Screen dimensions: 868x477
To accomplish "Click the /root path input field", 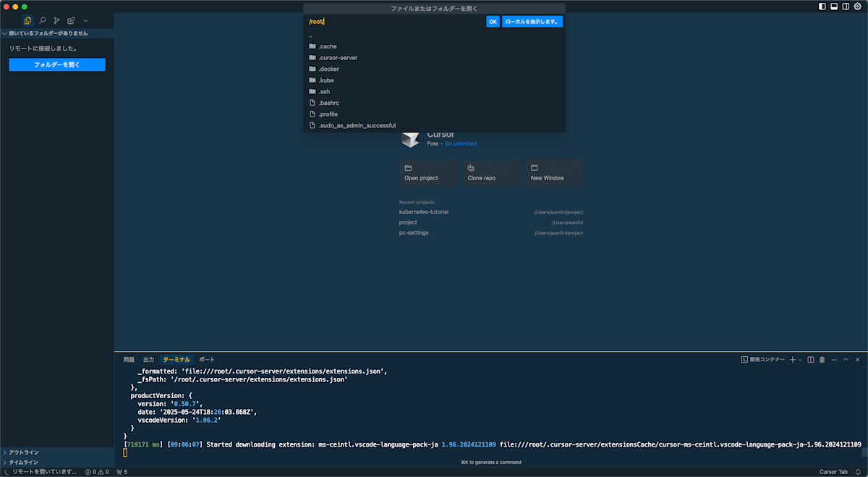I will pos(396,22).
